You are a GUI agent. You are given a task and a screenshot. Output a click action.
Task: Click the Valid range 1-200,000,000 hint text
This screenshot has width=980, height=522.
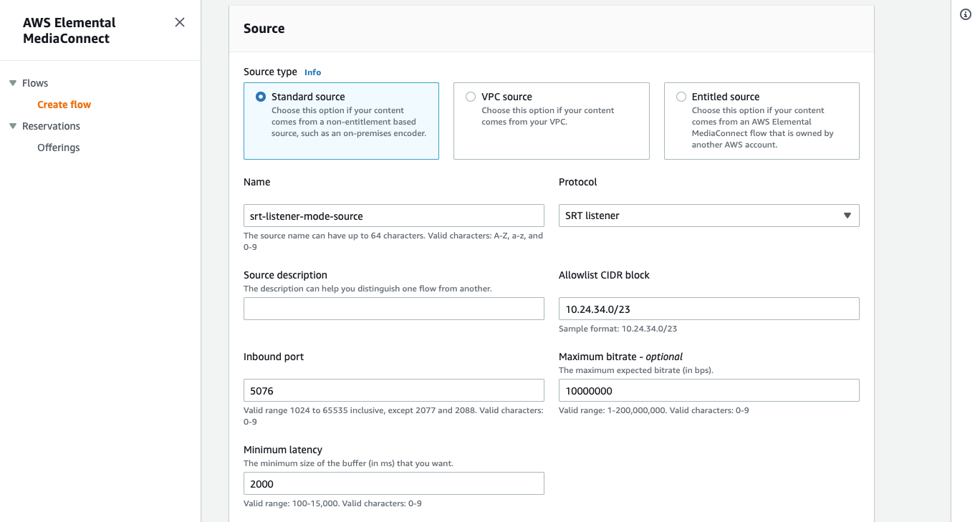[x=654, y=410]
